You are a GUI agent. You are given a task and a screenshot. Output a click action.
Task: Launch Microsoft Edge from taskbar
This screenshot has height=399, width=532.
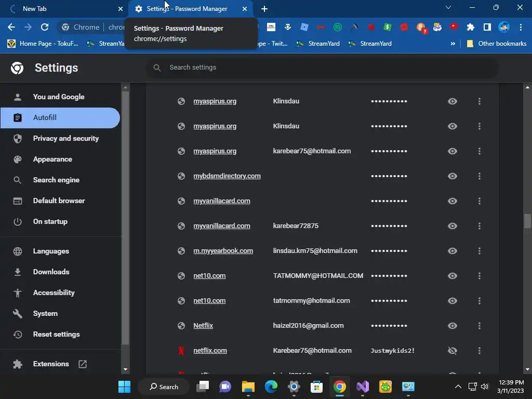tap(271, 387)
